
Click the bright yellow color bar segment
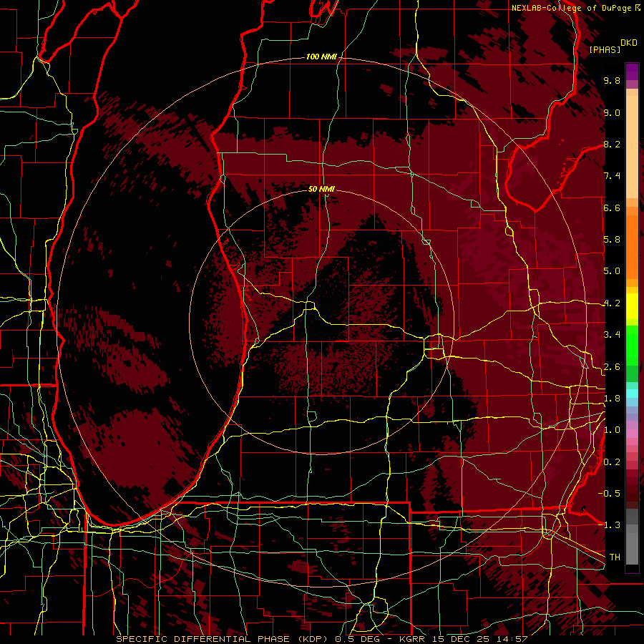click(x=632, y=306)
